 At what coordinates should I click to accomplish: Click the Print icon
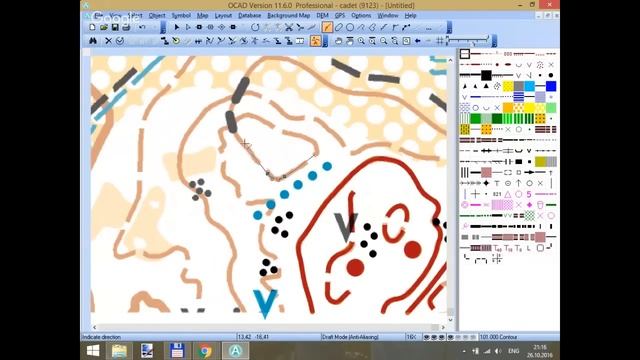[x=126, y=27]
